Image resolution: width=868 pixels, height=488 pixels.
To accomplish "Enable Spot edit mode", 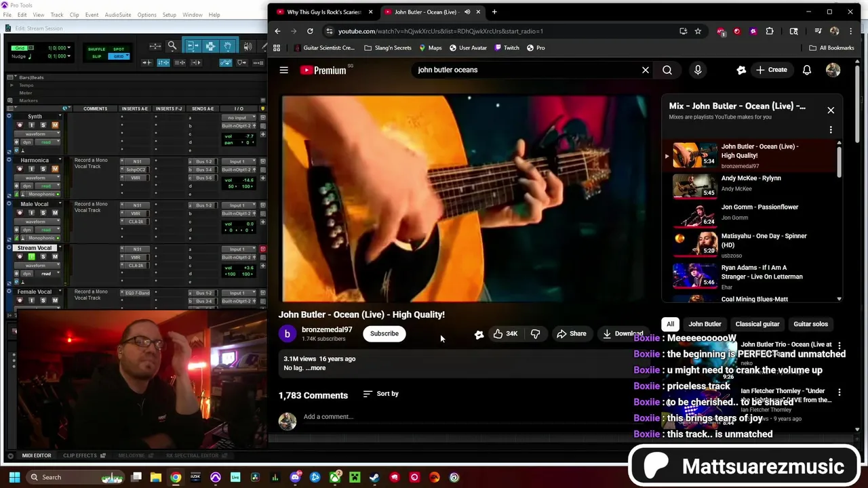I will point(119,49).
